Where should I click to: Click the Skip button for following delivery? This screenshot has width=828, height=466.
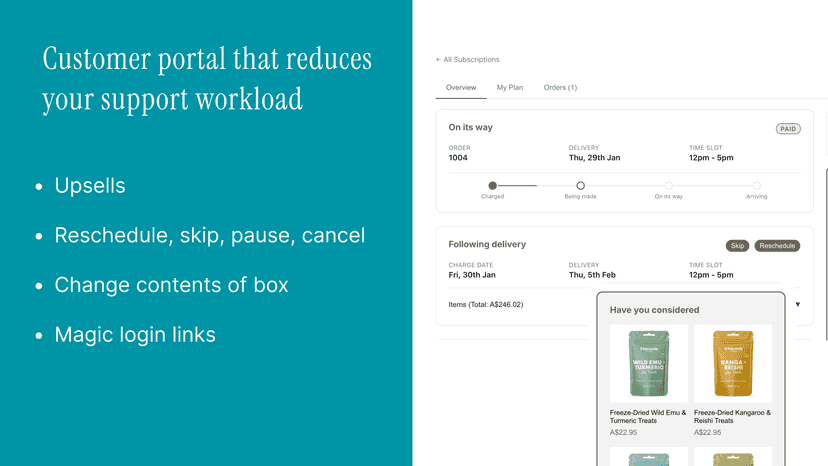(x=737, y=246)
